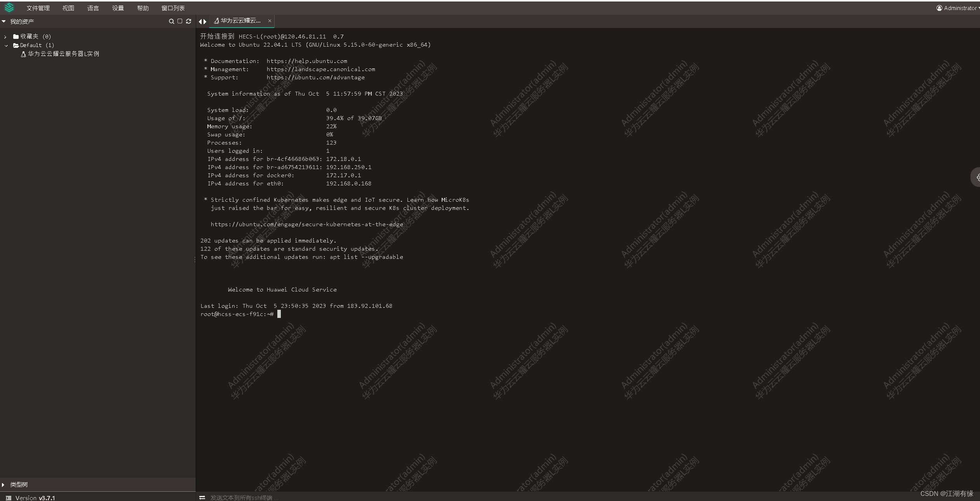Screen dimensions: 980x501
Task: Click the secure-kubernetes-at-the-edge URL
Action: coord(307,224)
